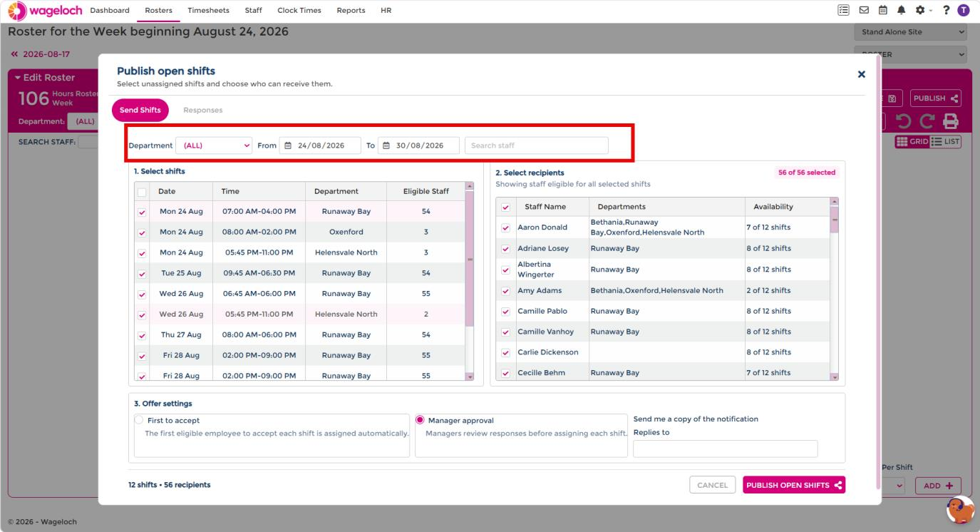980x532 pixels.
Task: Open the Department (ALL) dropdown in dialog
Action: tap(215, 145)
